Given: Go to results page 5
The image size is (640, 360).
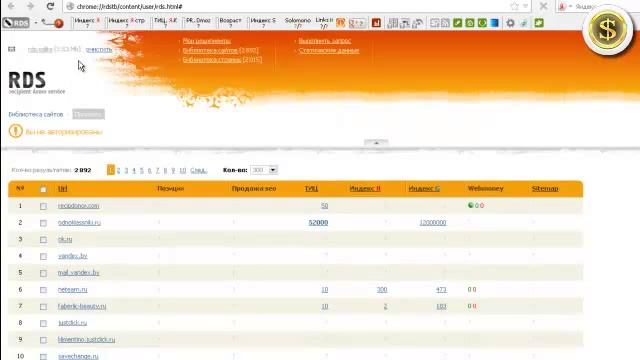Looking at the screenshot, I should (142, 170).
